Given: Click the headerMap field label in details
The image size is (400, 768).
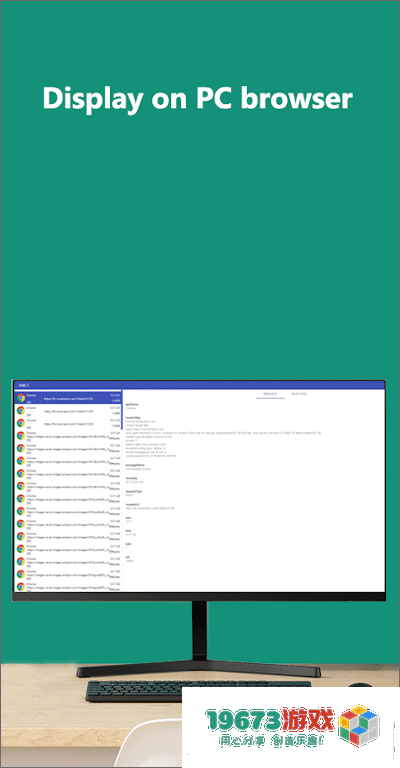Looking at the screenshot, I should 133,417.
